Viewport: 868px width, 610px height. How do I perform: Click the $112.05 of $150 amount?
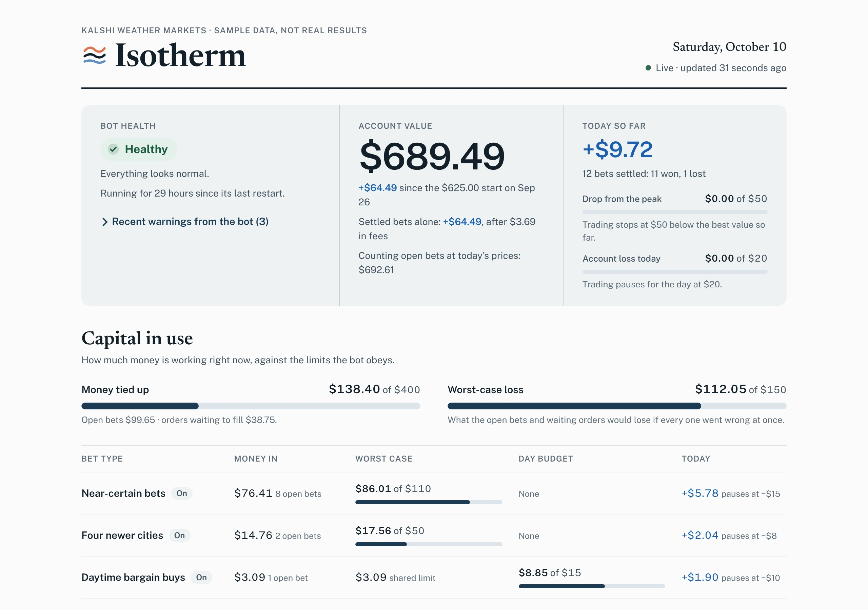point(741,389)
